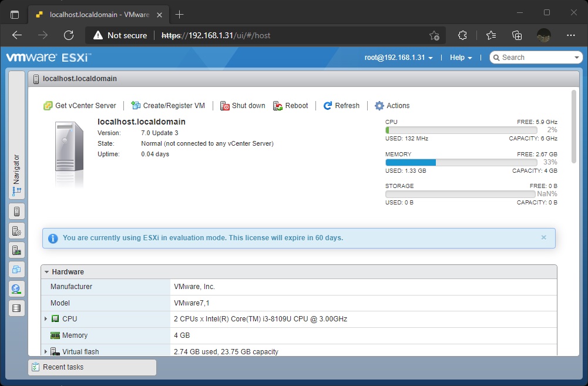This screenshot has height=386, width=588.
Task: Collapse the Hardware section
Action: [x=46, y=272]
